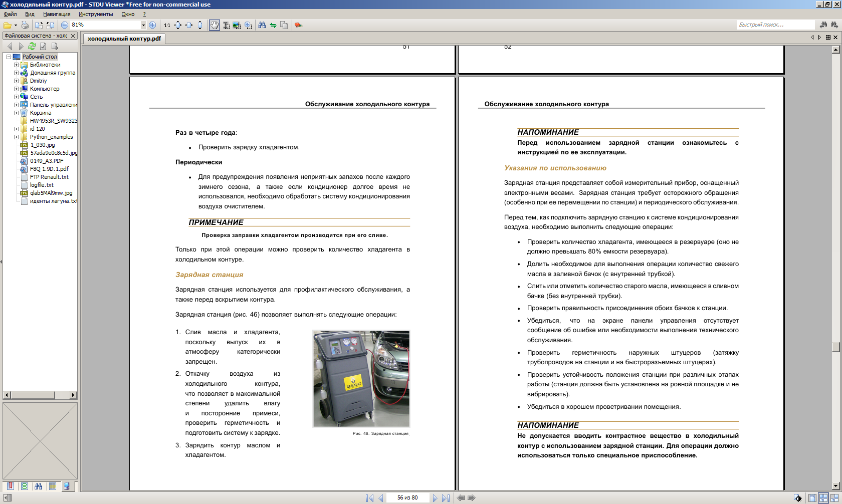Zoom out using the minus icon
Viewport: 842px width, 504px height.
click(x=65, y=25)
